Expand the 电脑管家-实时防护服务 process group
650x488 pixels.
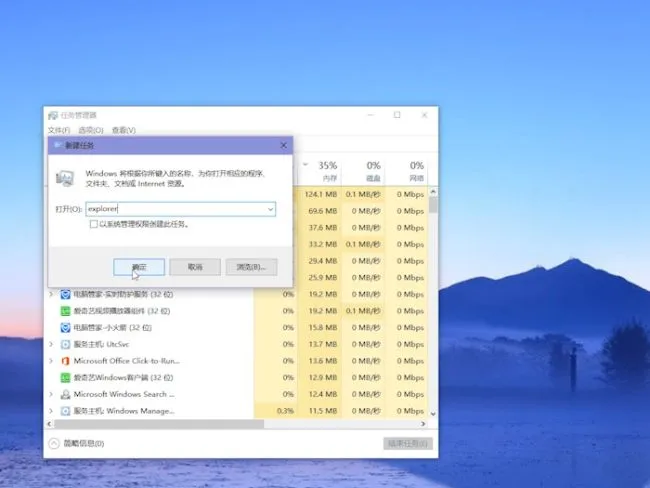pyautogui.click(x=51, y=294)
